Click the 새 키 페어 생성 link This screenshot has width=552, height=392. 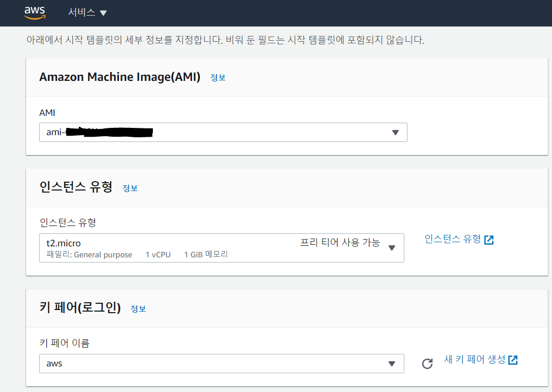(474, 360)
